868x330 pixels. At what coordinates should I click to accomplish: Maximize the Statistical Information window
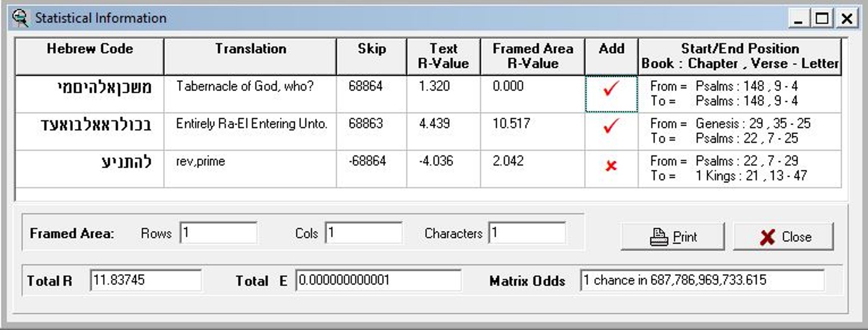pyautogui.click(x=822, y=19)
